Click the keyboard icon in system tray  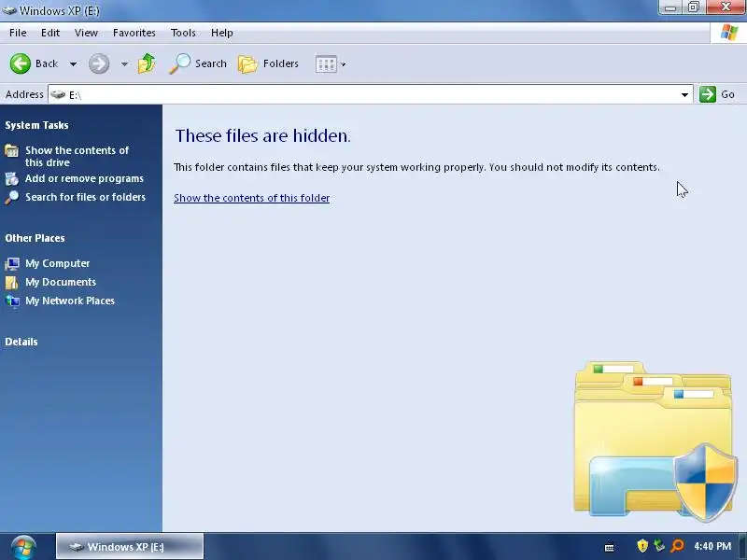[609, 548]
